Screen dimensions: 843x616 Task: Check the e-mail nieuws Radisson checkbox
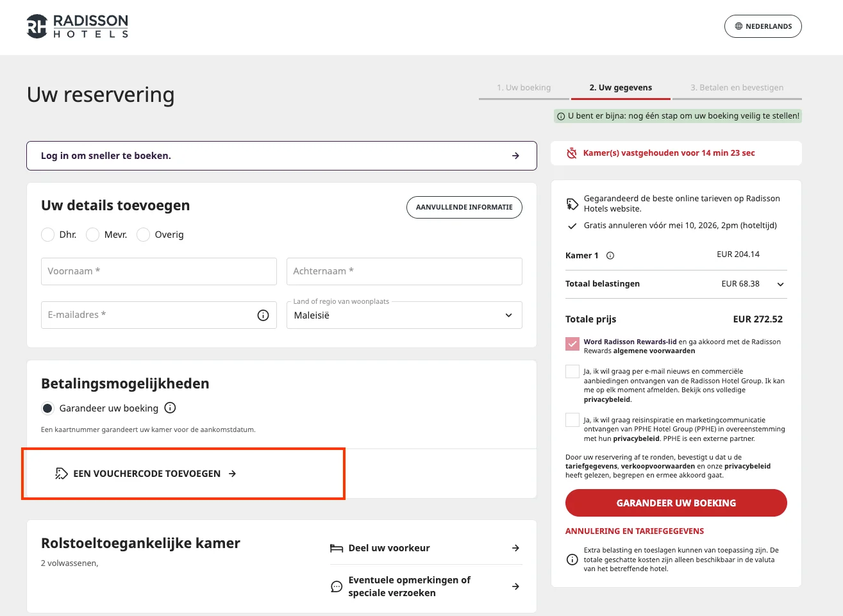pyautogui.click(x=572, y=371)
